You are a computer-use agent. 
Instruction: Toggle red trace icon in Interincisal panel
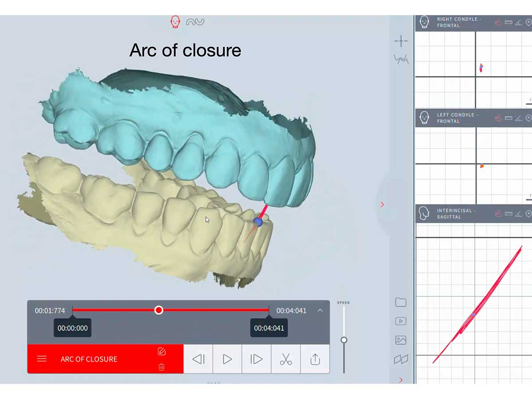(498, 214)
